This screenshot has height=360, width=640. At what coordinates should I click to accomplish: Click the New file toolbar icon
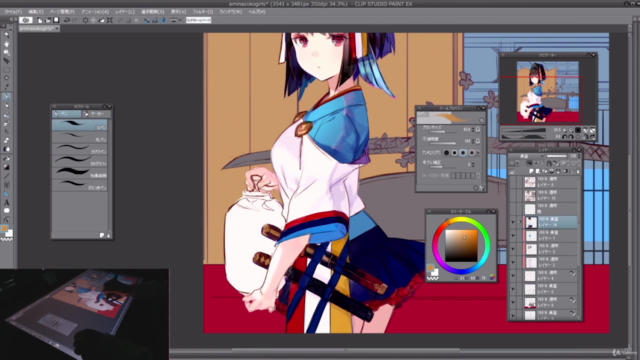(40, 20)
